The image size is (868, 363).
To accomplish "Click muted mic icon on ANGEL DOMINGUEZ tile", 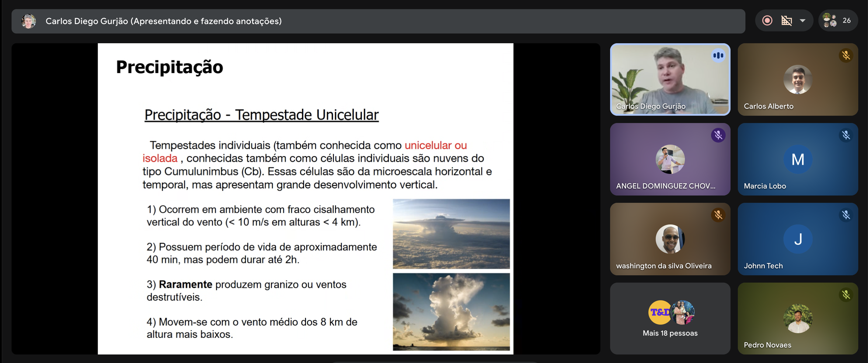I will (x=718, y=135).
